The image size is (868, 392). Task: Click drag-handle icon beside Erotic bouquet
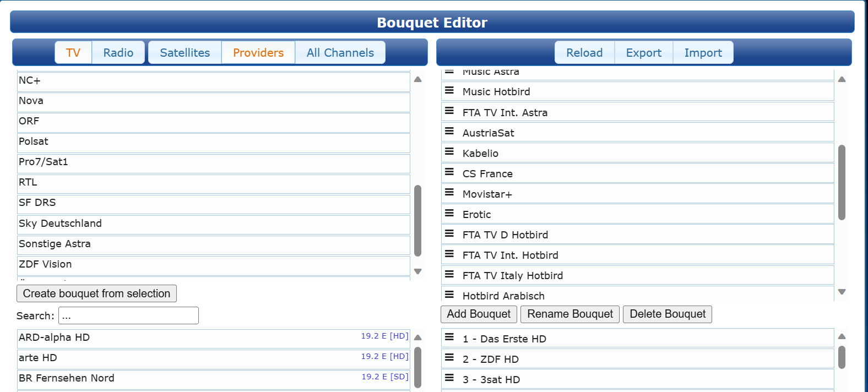tap(449, 213)
